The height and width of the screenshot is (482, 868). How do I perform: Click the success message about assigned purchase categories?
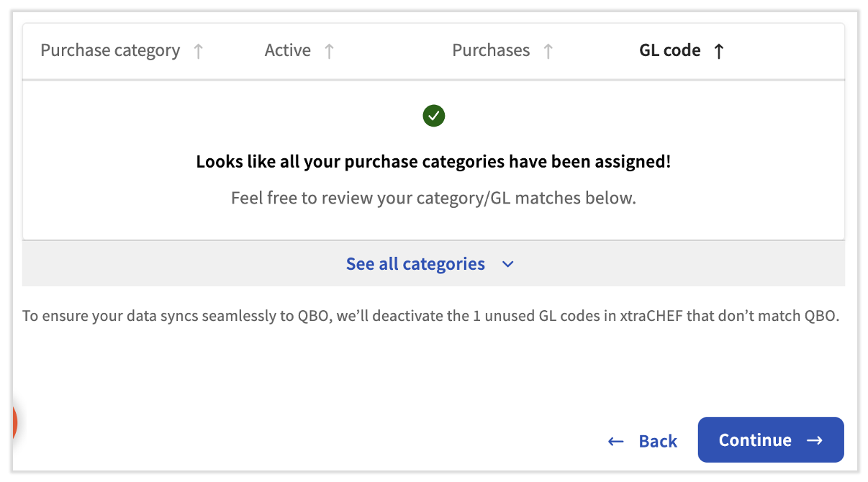pos(433,161)
